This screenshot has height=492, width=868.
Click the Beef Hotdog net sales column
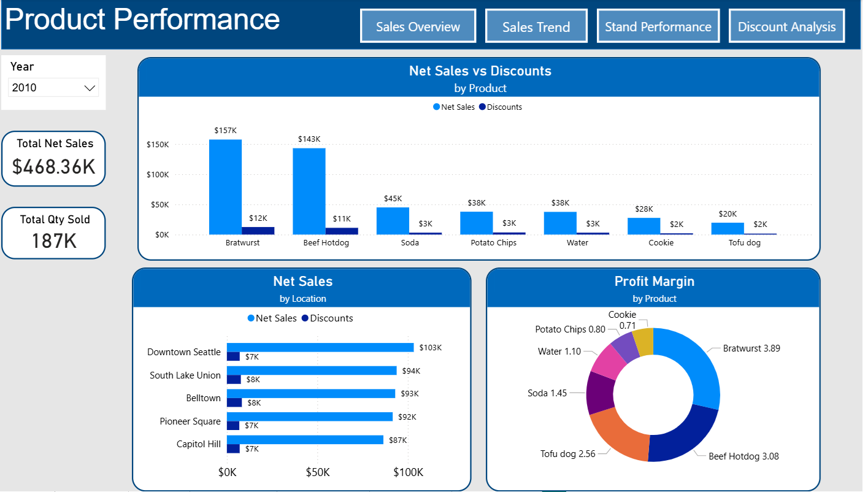click(x=309, y=190)
